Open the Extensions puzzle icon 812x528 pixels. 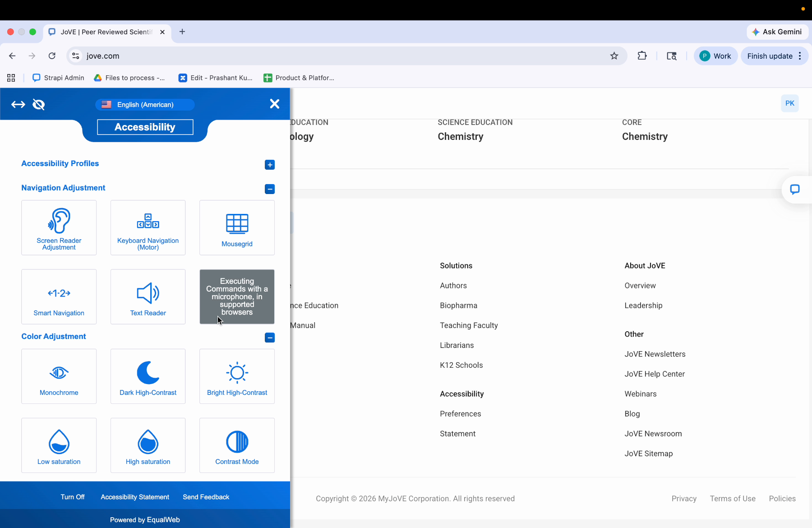point(642,56)
